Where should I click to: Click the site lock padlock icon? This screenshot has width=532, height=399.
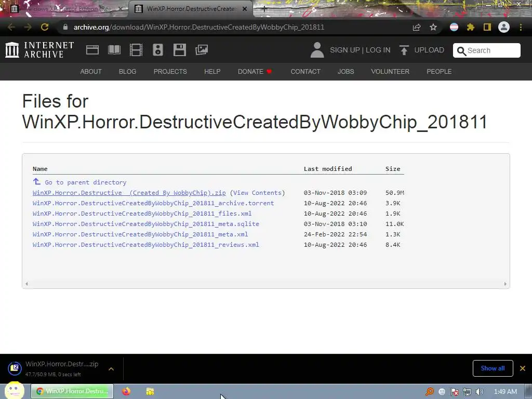click(x=65, y=27)
